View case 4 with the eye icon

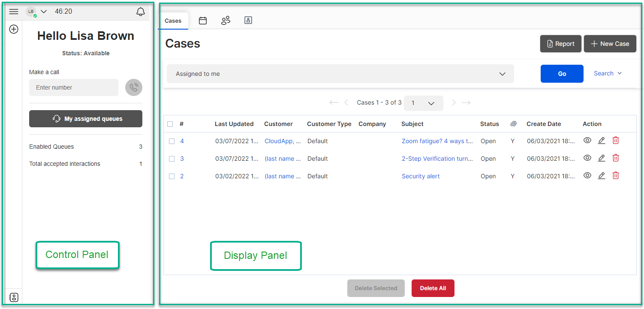click(587, 140)
